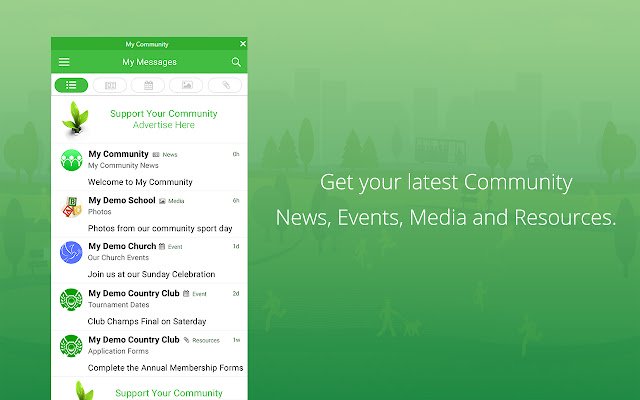Click the News tag icon on My Community
Image resolution: width=640 pixels, height=400 pixels.
point(156,155)
